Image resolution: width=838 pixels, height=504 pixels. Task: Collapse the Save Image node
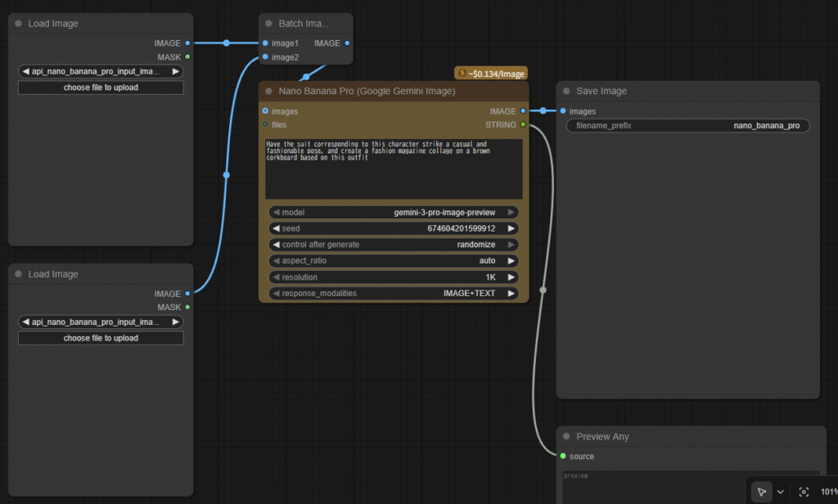pos(565,92)
